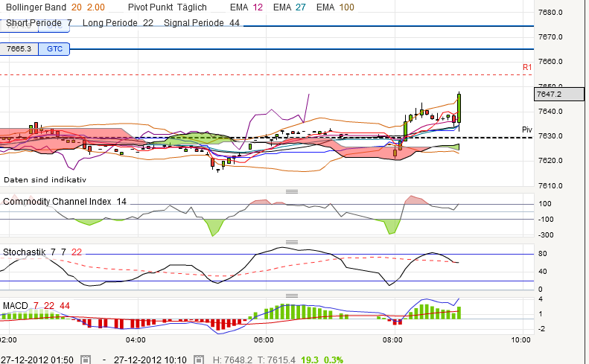Click the current price tag 7647.2

pos(559,94)
